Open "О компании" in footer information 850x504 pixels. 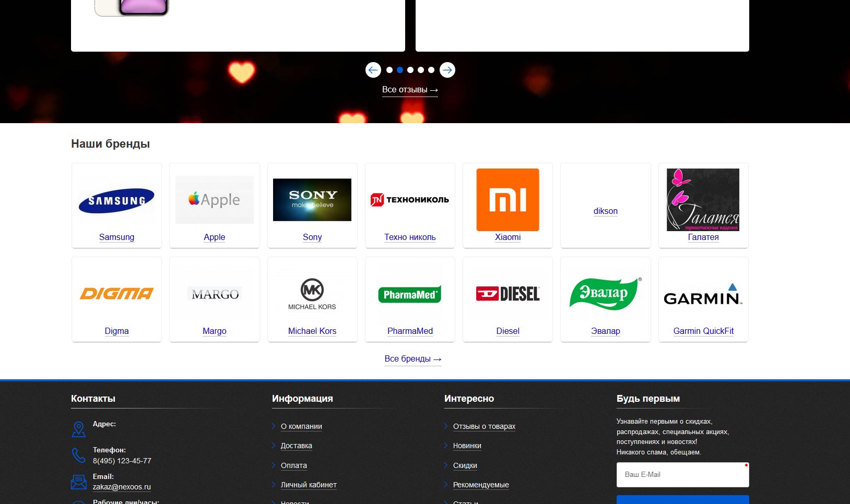click(x=301, y=426)
